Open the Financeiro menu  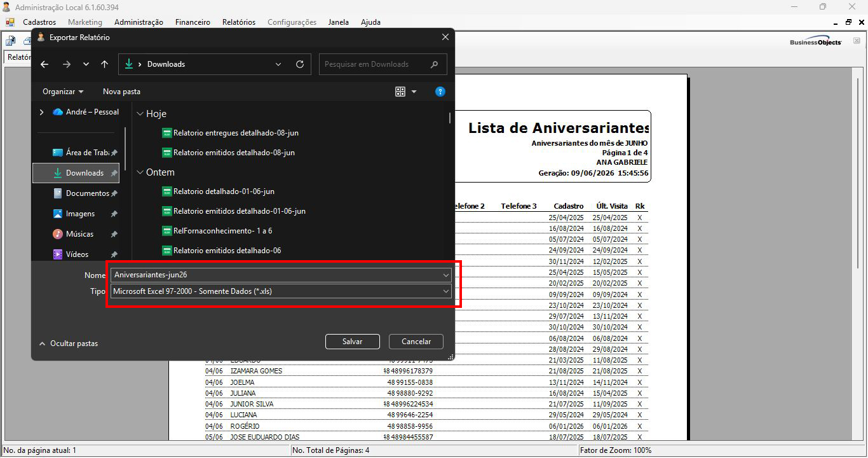[193, 22]
